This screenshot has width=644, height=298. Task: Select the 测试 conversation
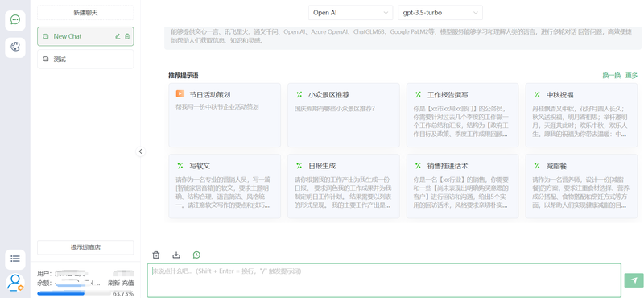[85, 59]
